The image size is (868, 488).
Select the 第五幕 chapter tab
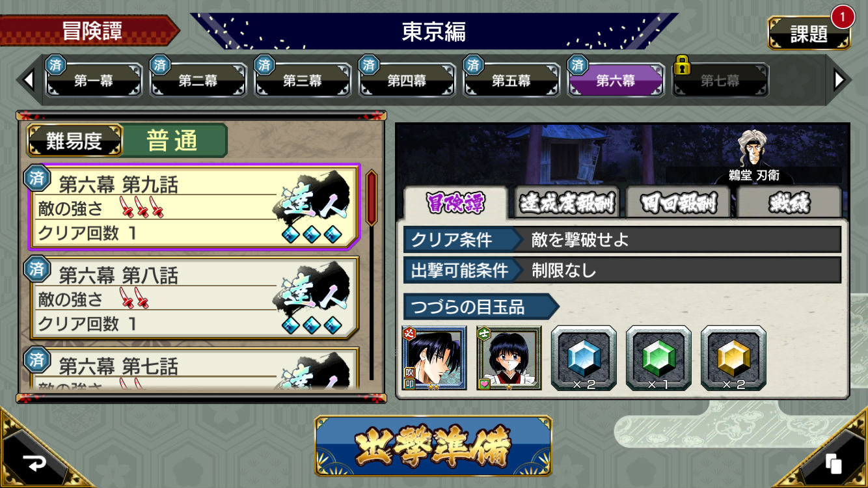tap(511, 80)
